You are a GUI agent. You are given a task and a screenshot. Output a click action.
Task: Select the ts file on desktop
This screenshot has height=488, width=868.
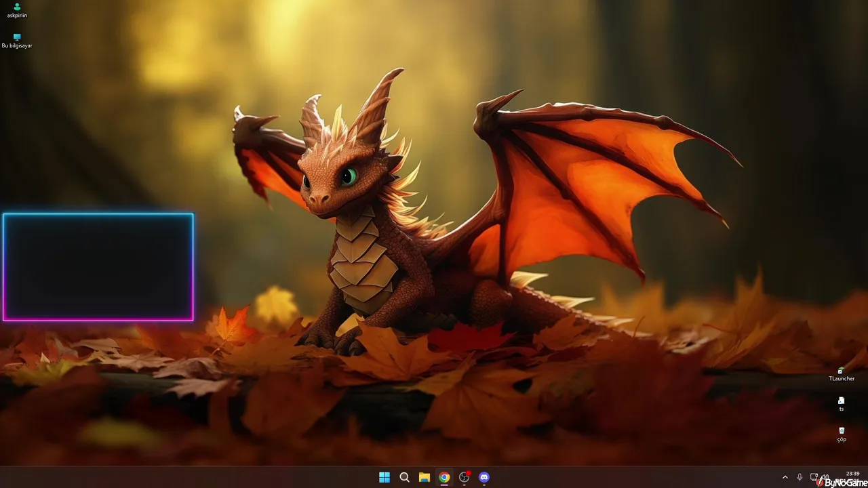point(842,404)
